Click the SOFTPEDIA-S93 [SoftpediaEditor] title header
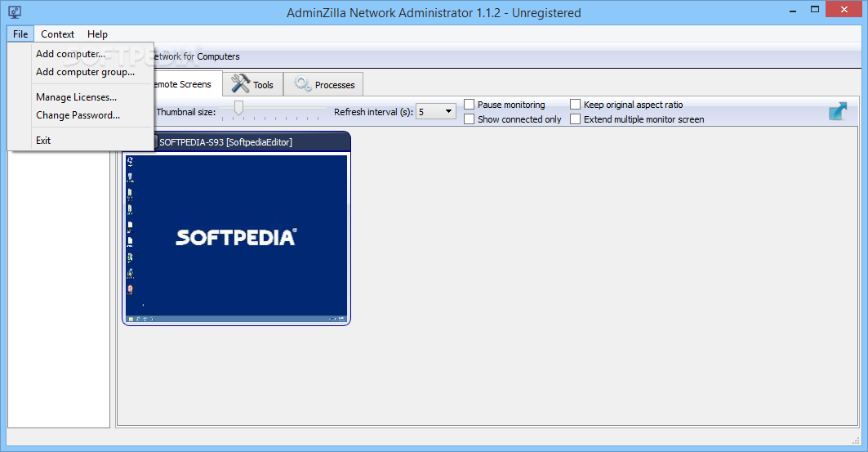 pyautogui.click(x=225, y=142)
